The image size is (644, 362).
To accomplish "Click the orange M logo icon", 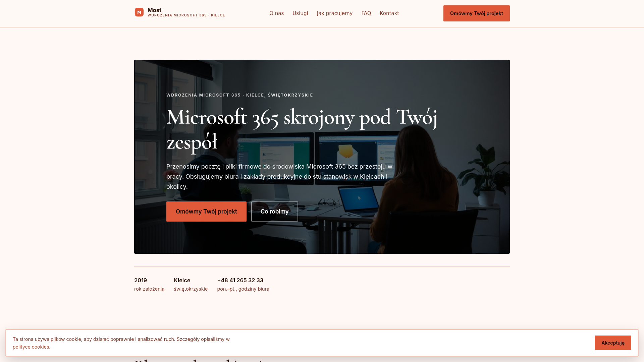I will [139, 12].
